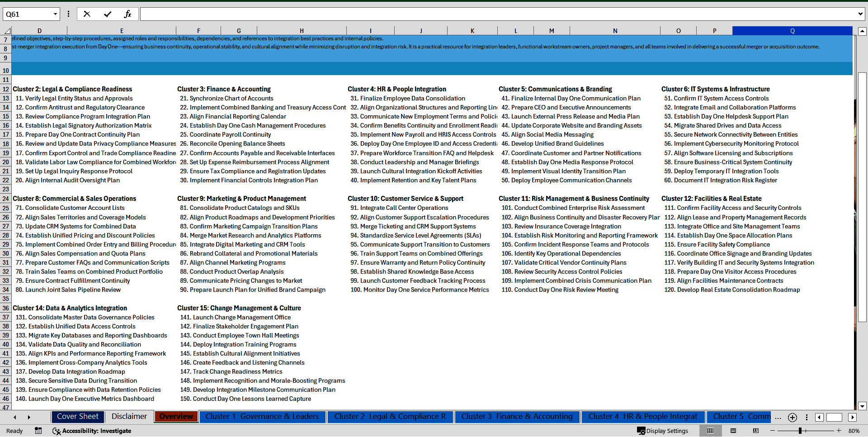Image resolution: width=868 pixels, height=437 pixels.
Task: Switch to Page Layout view icon
Action: [x=733, y=431]
